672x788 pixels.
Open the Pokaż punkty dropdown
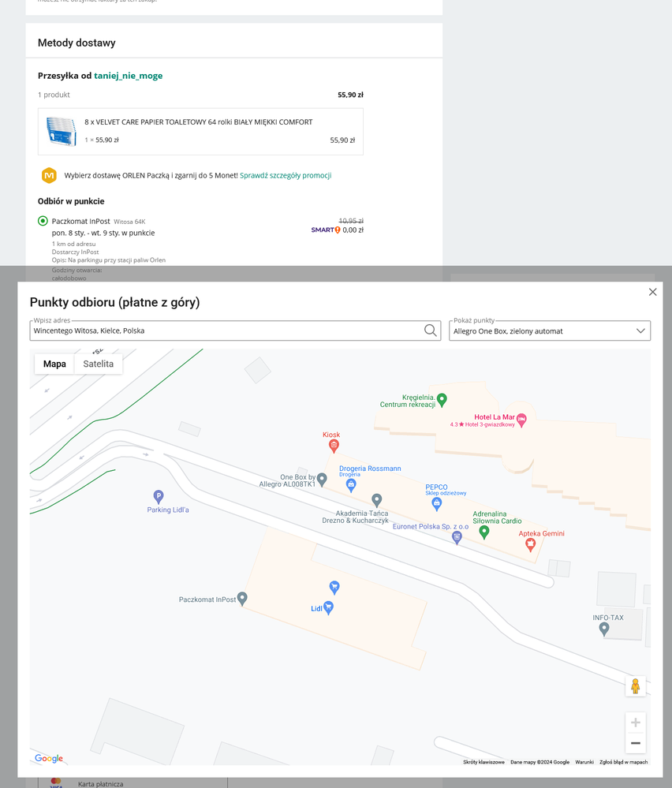[550, 331]
